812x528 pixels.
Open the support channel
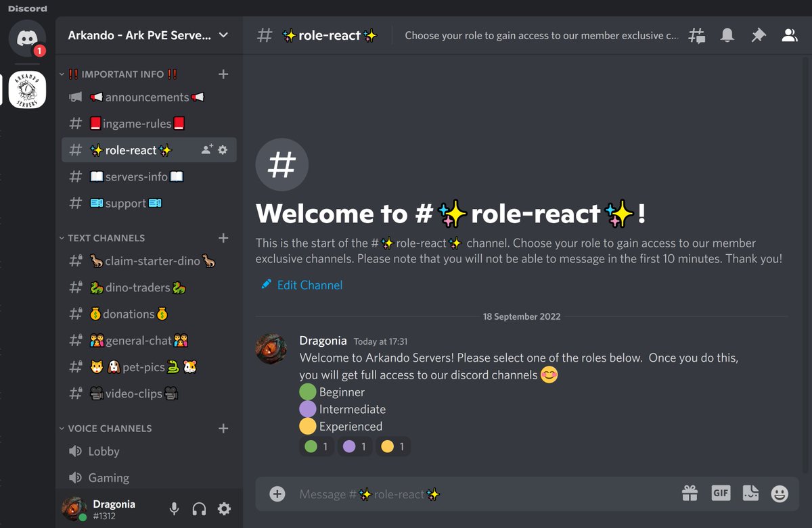coord(149,203)
